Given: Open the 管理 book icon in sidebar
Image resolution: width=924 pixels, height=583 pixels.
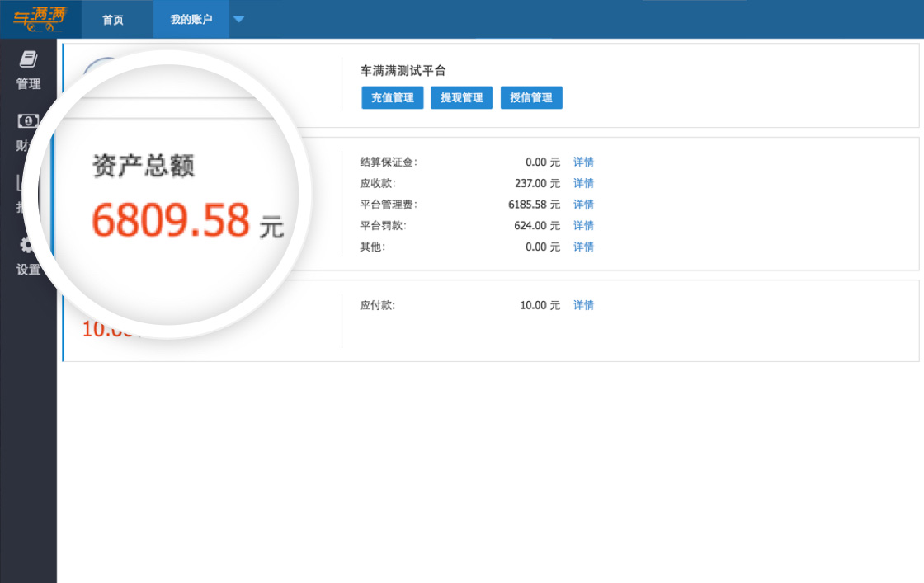Looking at the screenshot, I should (28, 59).
